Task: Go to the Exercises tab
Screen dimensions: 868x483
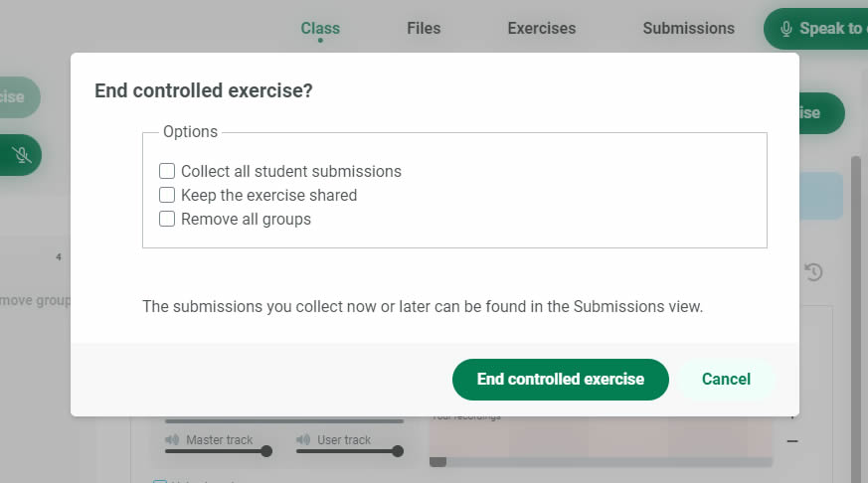Action: tap(541, 29)
